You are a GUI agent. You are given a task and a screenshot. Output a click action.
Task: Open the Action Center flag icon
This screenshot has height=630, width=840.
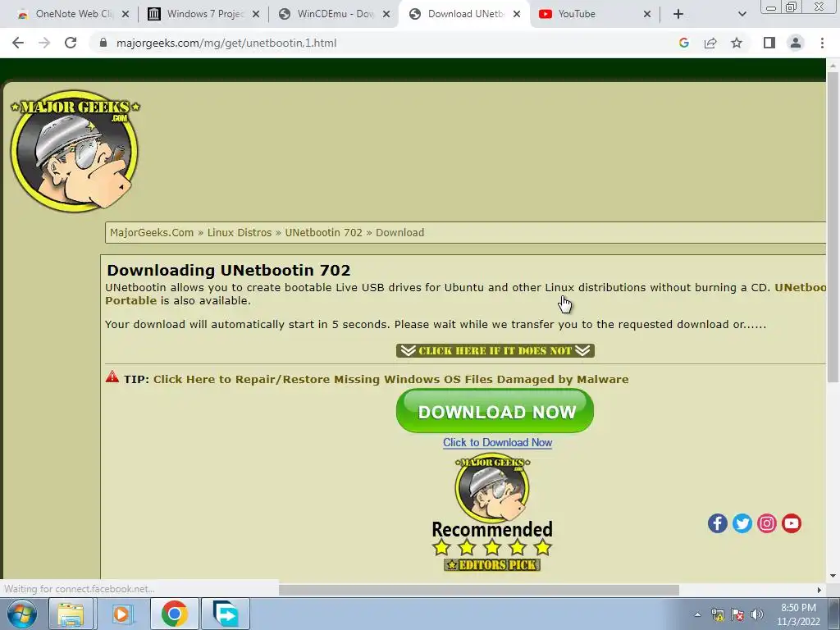pyautogui.click(x=737, y=614)
